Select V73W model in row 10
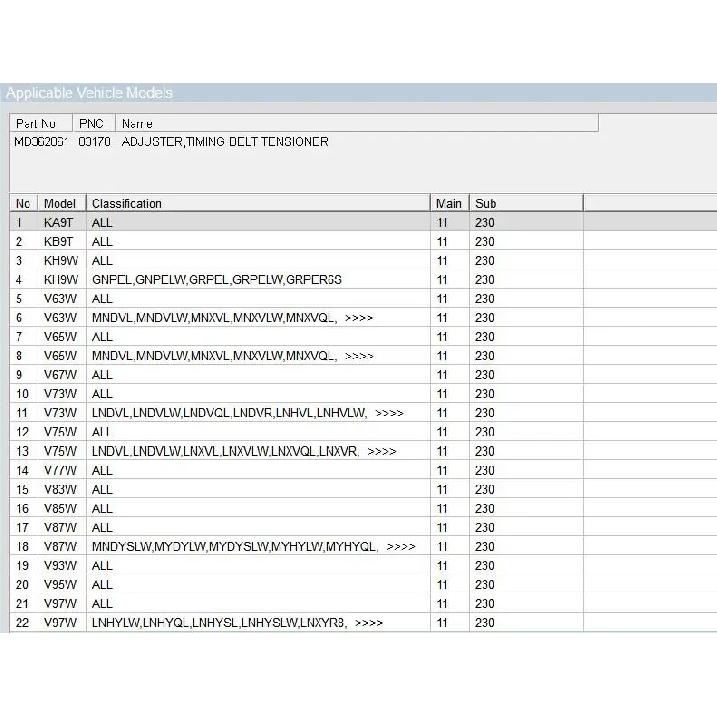 tap(60, 394)
